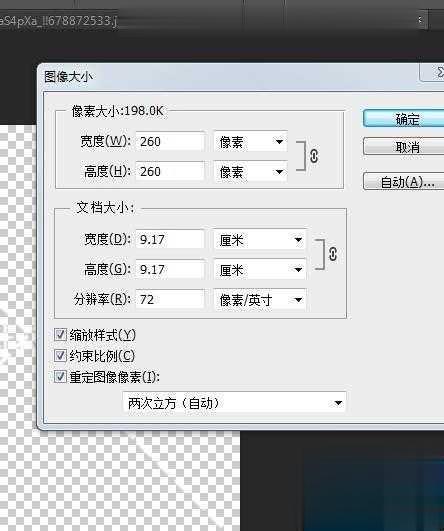Toggle the 重定图像像素(I) checkbox
Viewport: 444px width, 531px height.
[60, 377]
